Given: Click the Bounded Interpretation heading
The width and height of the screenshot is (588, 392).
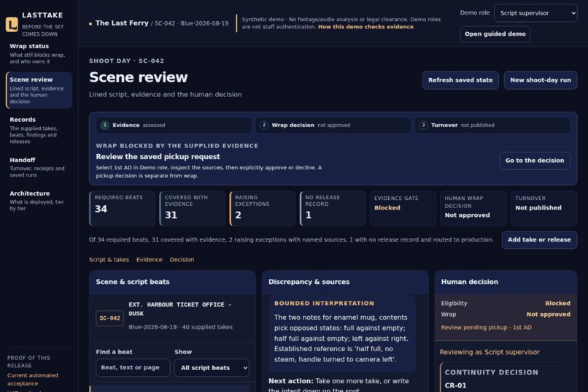Looking at the screenshot, I should 324,304.
